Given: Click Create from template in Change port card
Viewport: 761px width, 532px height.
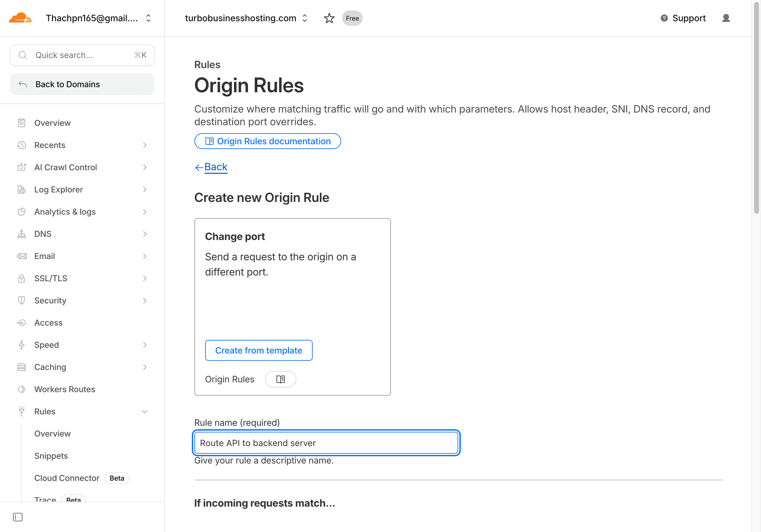Looking at the screenshot, I should pyautogui.click(x=258, y=350).
